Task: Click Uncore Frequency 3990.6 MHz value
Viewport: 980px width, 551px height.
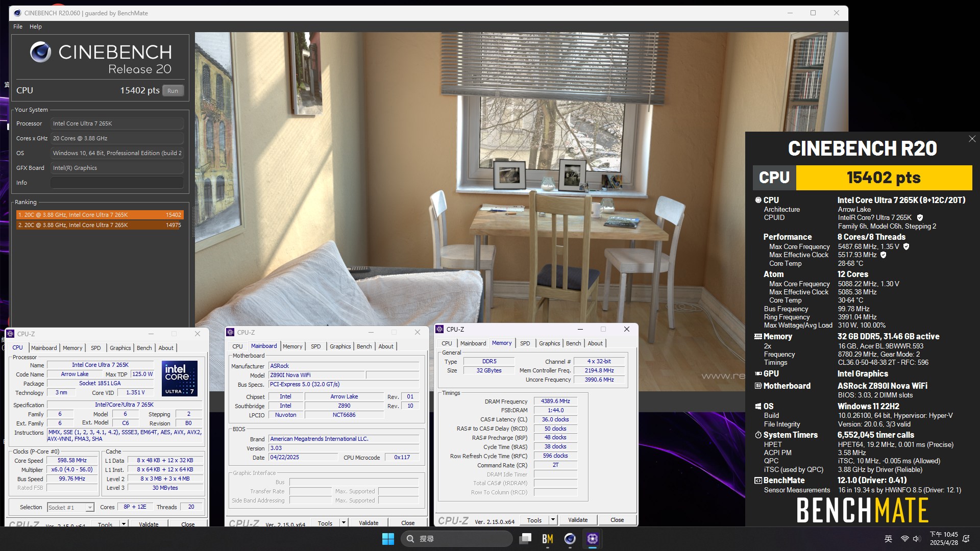Action: tap(599, 380)
